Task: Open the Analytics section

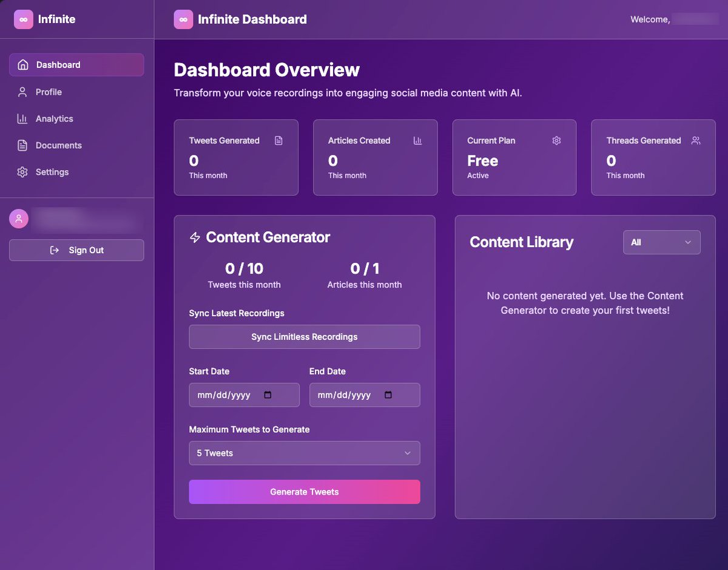Action: 76,118
